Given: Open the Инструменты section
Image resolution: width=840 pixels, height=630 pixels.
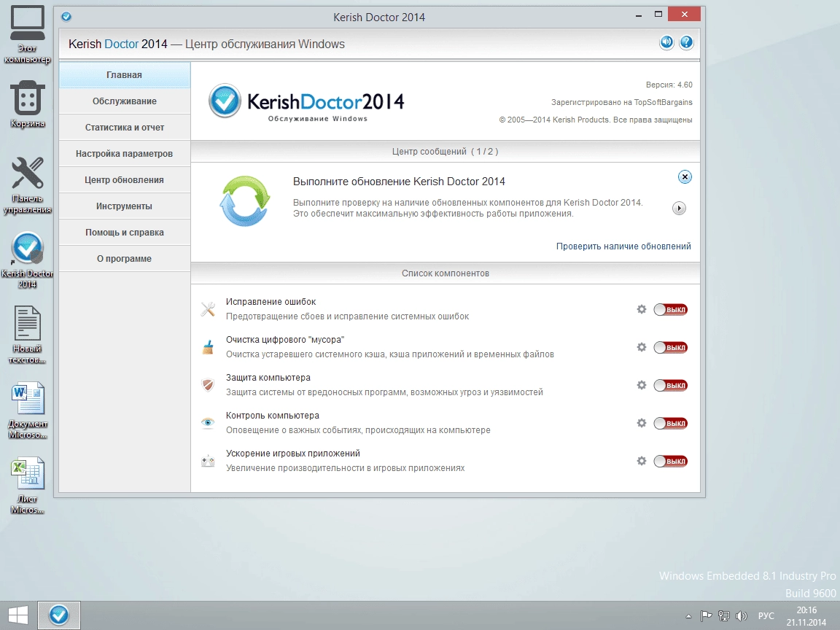Looking at the screenshot, I should tap(124, 206).
